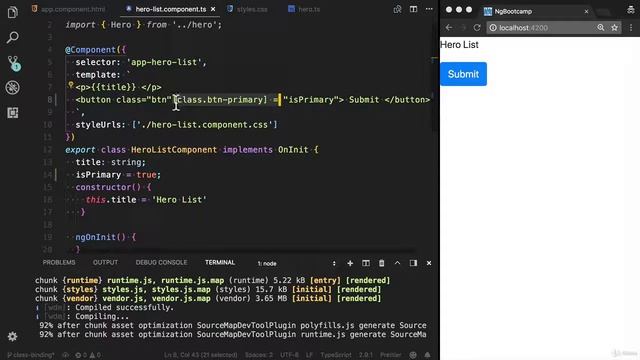The height and width of the screenshot is (360, 640).
Task: Click 'isPrimary = true;' on line 14
Action: tap(118, 175)
